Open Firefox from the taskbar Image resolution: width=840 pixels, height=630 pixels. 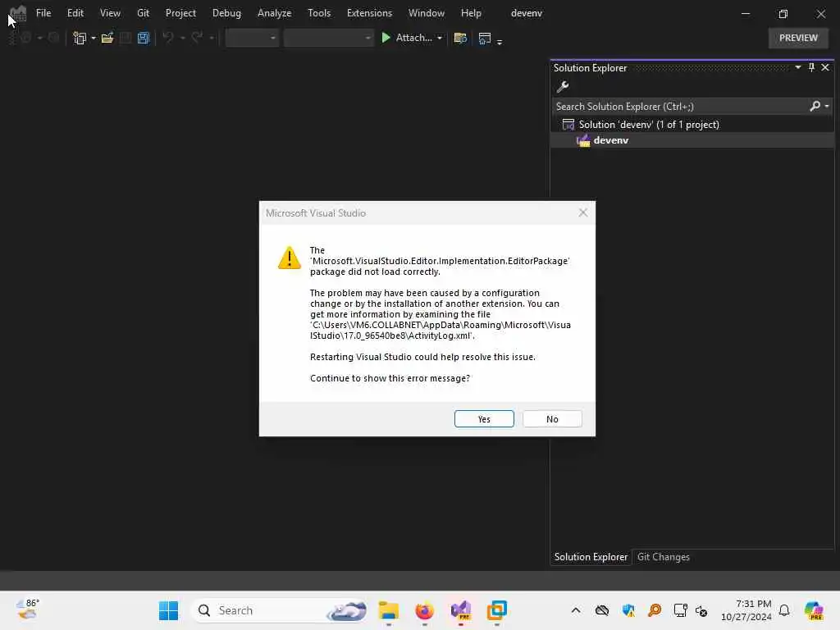point(424,610)
